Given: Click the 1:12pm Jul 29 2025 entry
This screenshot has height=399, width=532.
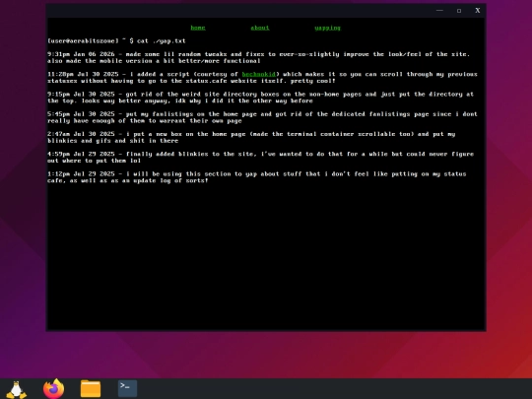Looking at the screenshot, I should click(x=257, y=177).
